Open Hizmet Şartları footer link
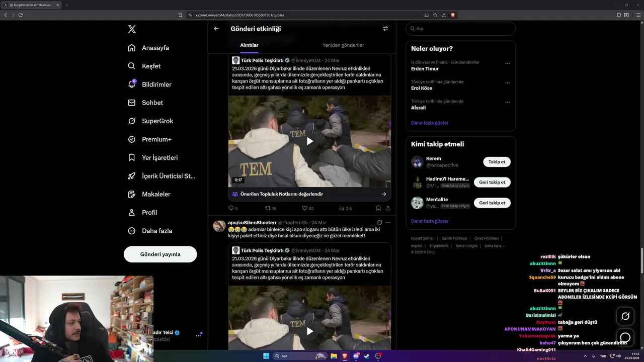The image size is (644, 362). [423, 238]
